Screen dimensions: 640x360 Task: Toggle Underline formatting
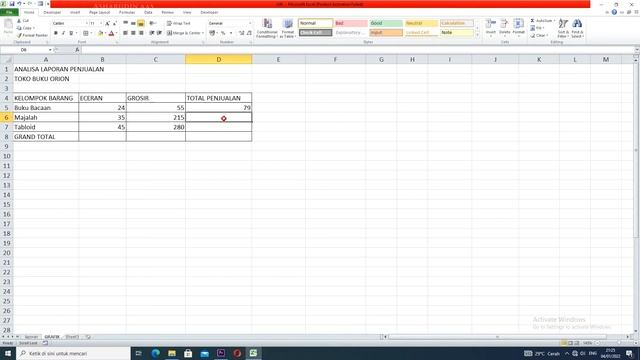pyautogui.click(x=71, y=33)
